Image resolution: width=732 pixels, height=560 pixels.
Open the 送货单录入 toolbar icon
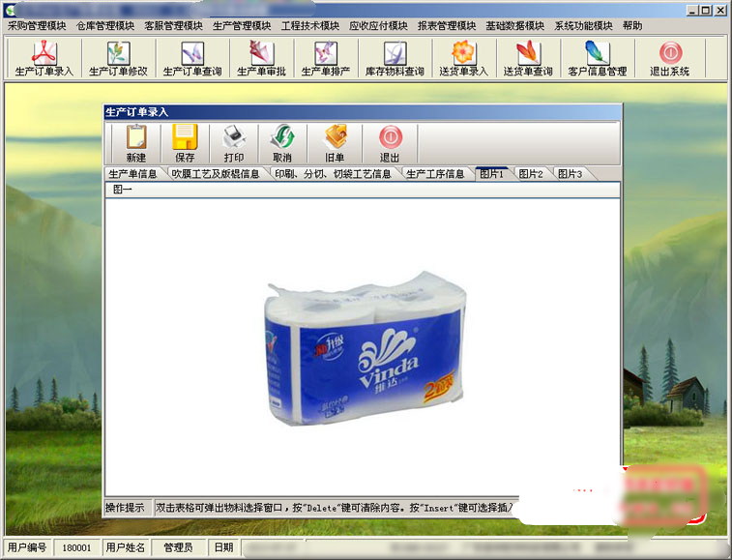click(463, 58)
